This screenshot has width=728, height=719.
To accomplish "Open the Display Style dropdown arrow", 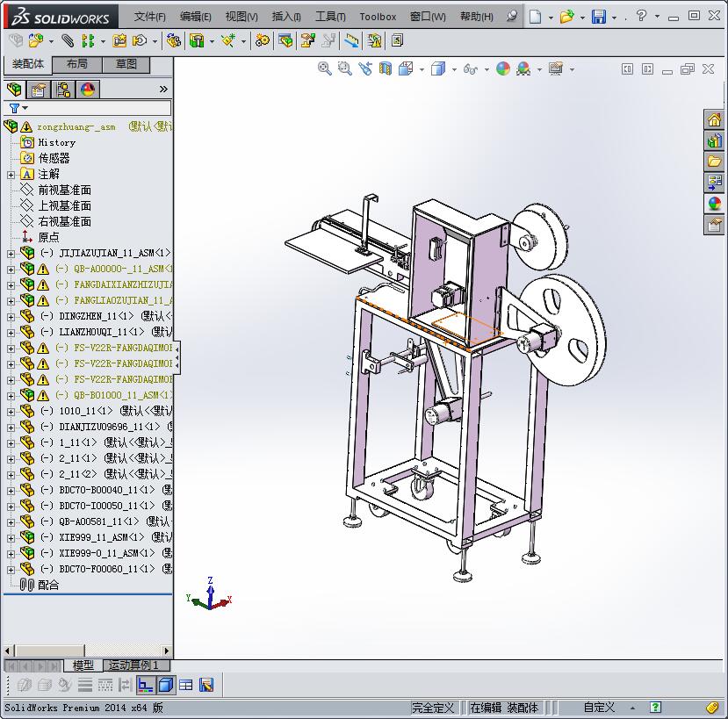I will [x=454, y=69].
